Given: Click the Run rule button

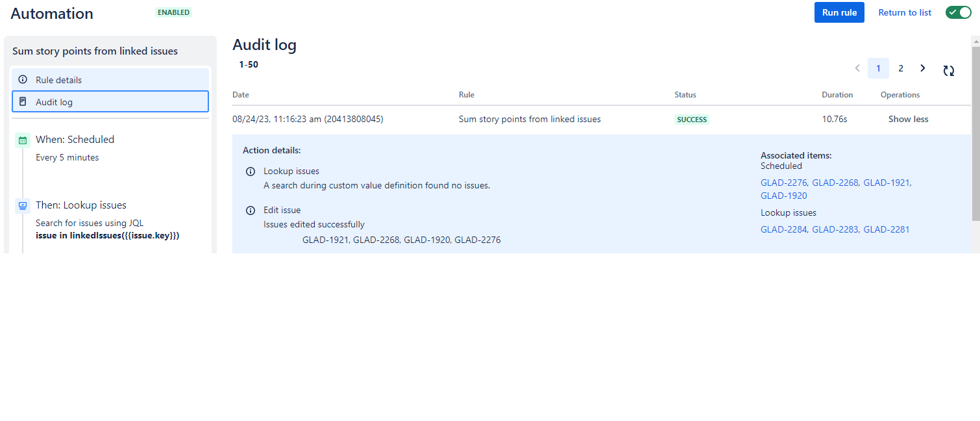Looking at the screenshot, I should pos(839,12).
